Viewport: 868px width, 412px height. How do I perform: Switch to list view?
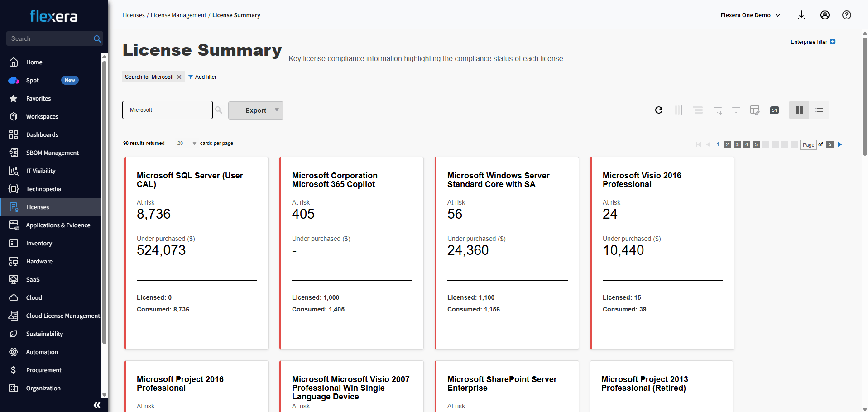(819, 110)
